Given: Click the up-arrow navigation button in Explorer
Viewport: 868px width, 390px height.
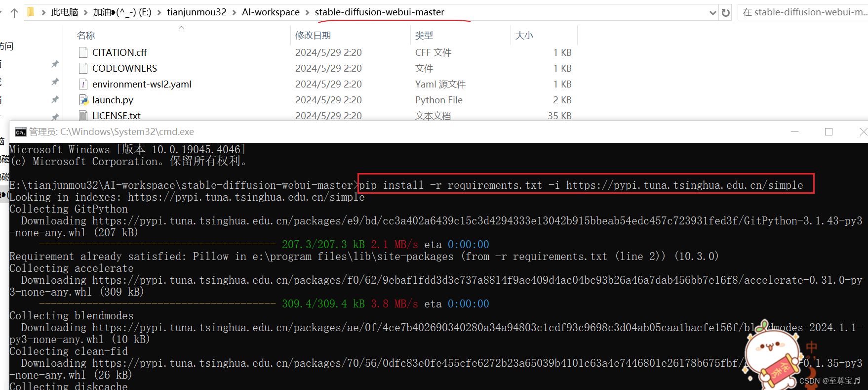Looking at the screenshot, I should tap(14, 13).
